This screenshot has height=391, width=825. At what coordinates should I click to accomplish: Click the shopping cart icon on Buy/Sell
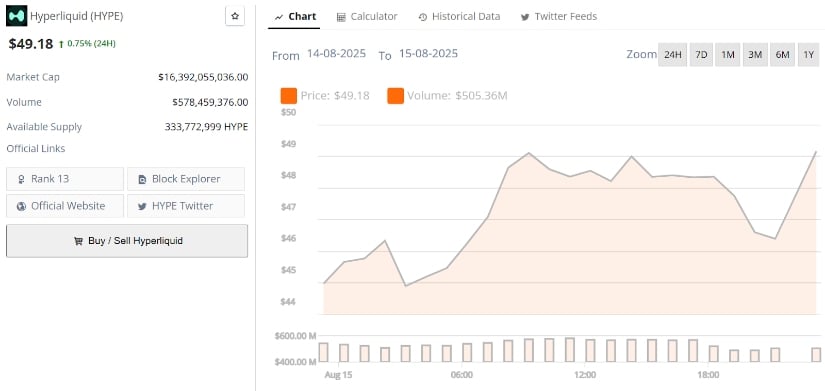[x=78, y=241]
